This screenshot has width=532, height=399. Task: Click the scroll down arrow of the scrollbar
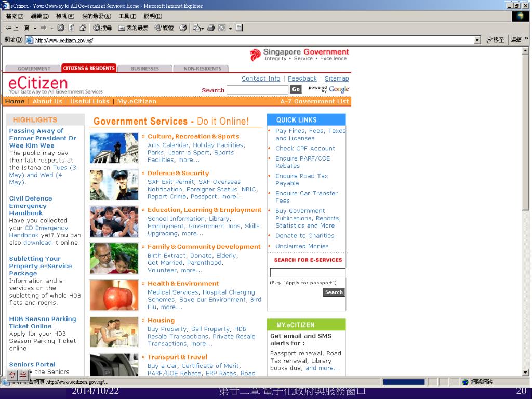click(525, 372)
